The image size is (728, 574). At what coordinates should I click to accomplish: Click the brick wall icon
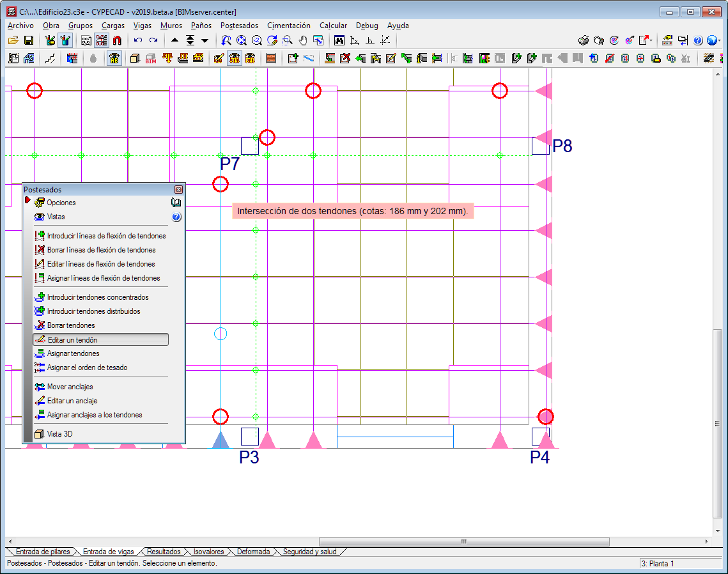[x=271, y=58]
